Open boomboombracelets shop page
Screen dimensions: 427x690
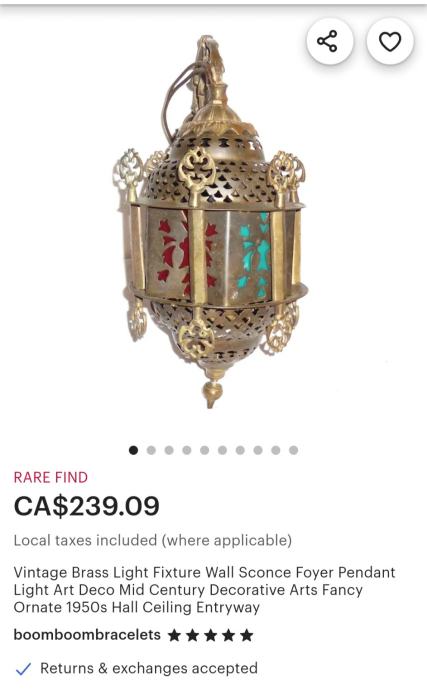click(87, 635)
